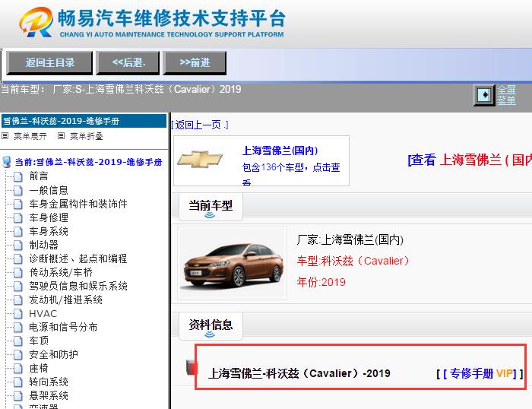Click the page icon next to 诊断概述、起点和编程
532x409 pixels.
(18, 259)
